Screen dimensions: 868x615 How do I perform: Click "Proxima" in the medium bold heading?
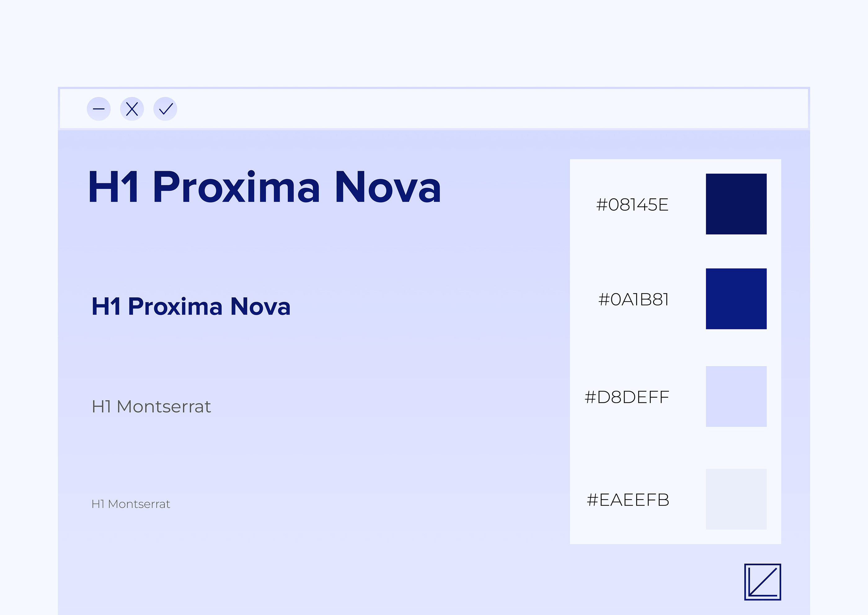point(175,306)
